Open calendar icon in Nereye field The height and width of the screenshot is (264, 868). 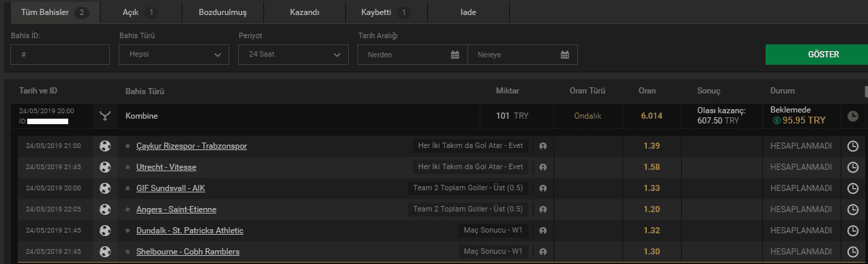click(x=565, y=55)
